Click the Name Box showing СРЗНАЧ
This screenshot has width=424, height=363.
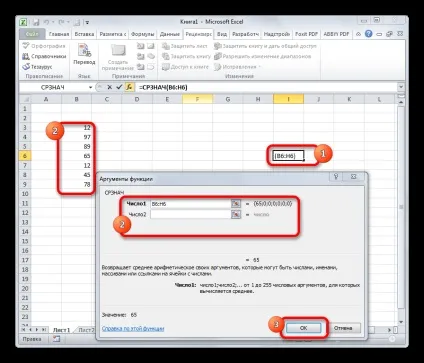pos(53,87)
